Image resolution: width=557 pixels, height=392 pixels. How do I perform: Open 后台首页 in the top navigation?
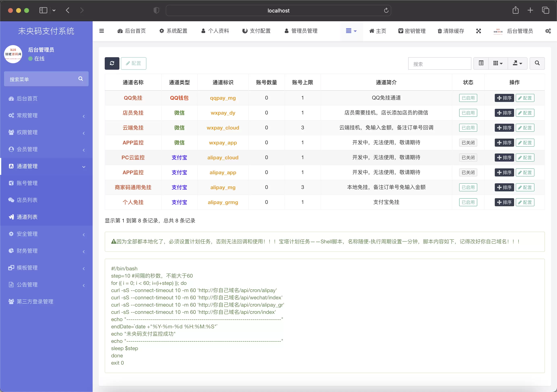pos(132,31)
